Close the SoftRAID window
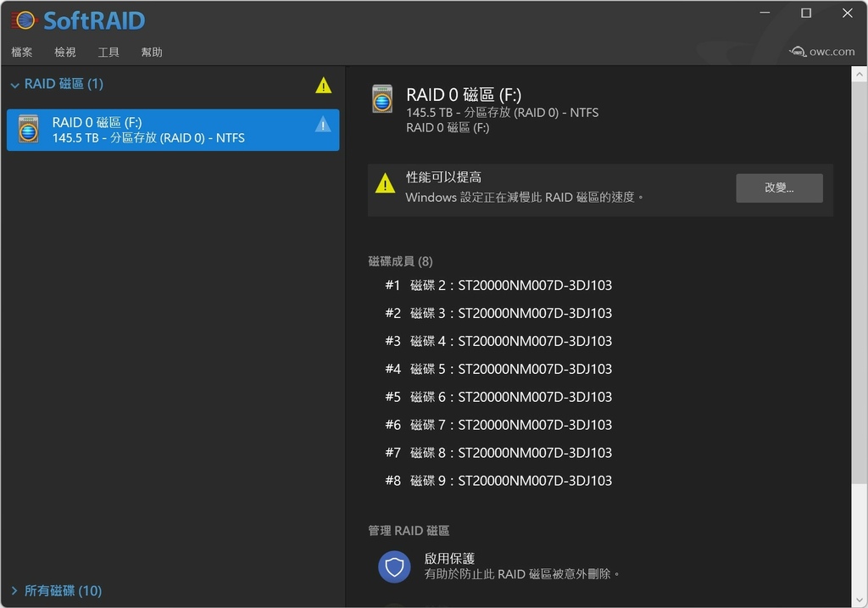The image size is (868, 608). [848, 13]
